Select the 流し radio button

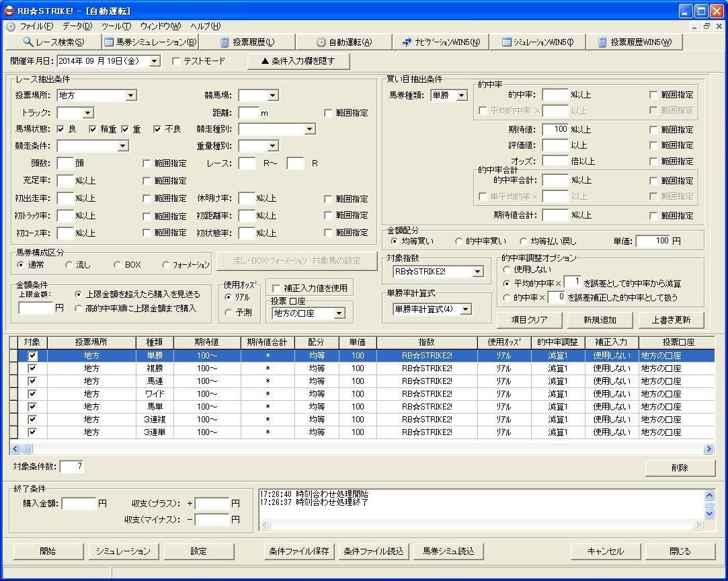[x=69, y=265]
